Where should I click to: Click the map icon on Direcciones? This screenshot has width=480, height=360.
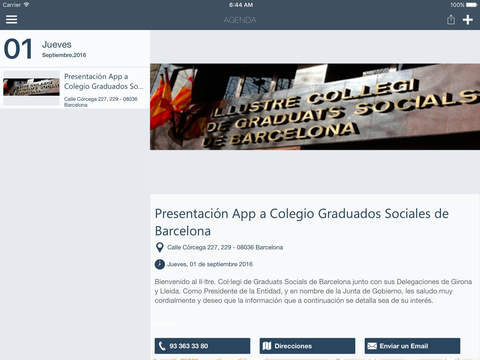tap(267, 346)
